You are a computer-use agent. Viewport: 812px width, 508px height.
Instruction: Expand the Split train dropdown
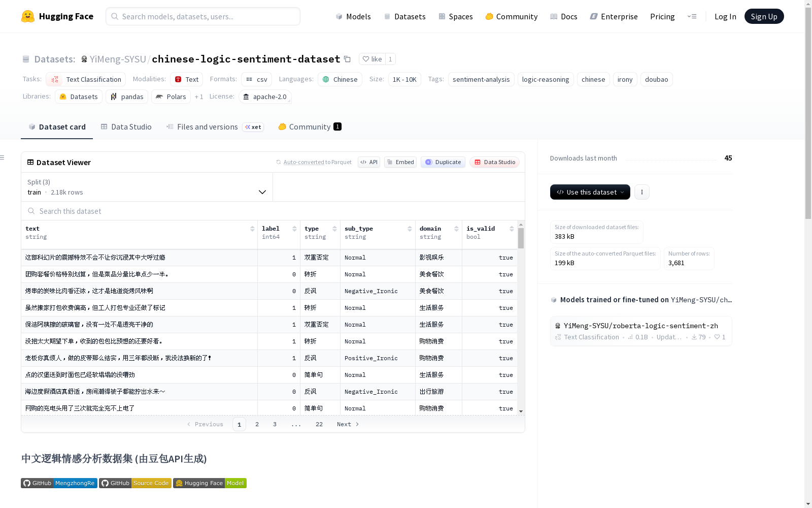(x=147, y=187)
